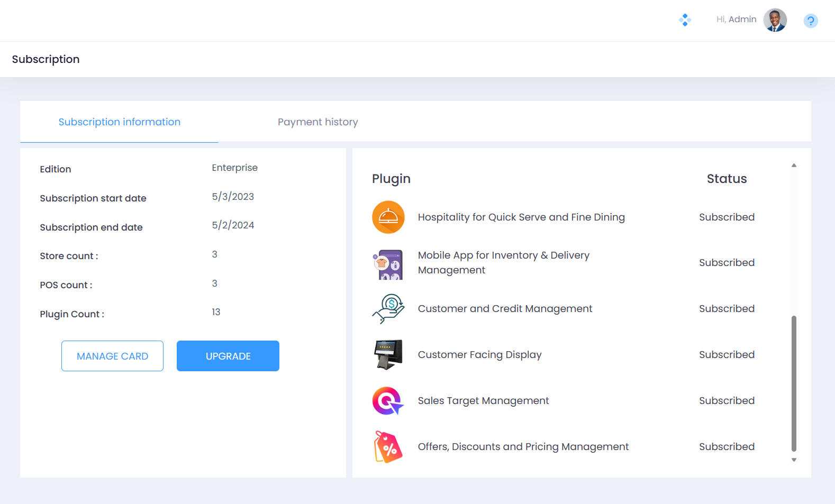Click the Customer and Credit Management icon

388,309
